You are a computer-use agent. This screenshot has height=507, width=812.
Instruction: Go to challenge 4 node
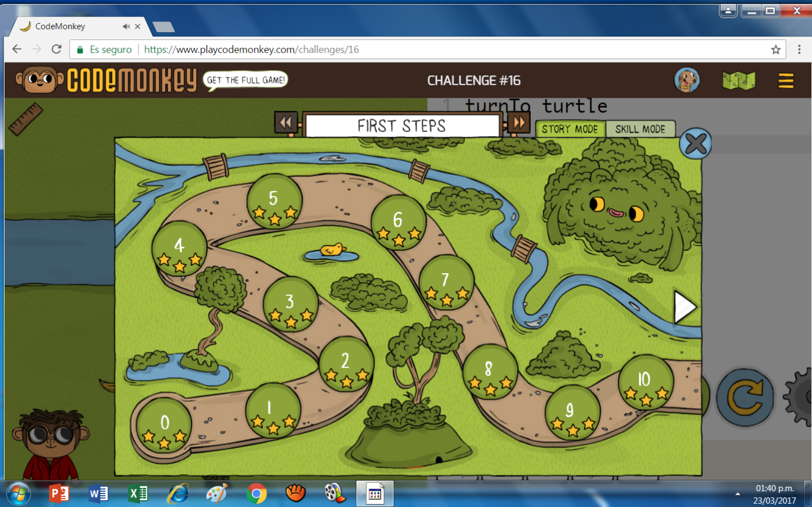click(179, 248)
